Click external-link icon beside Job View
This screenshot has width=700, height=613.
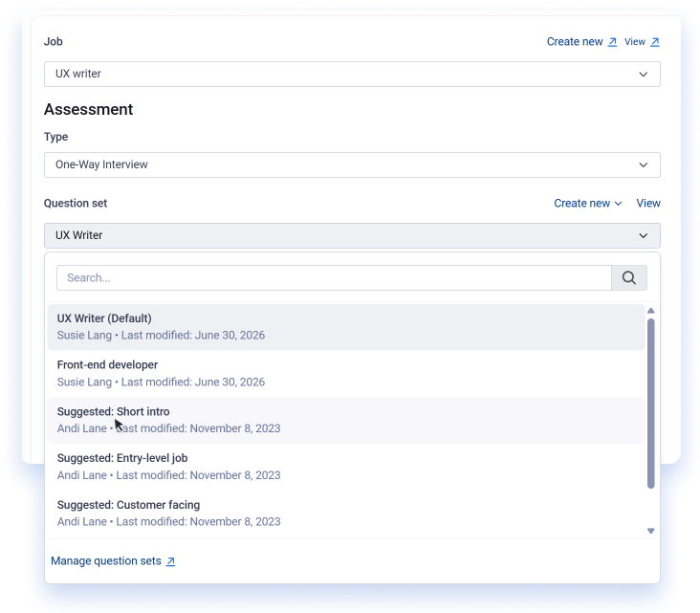(655, 42)
